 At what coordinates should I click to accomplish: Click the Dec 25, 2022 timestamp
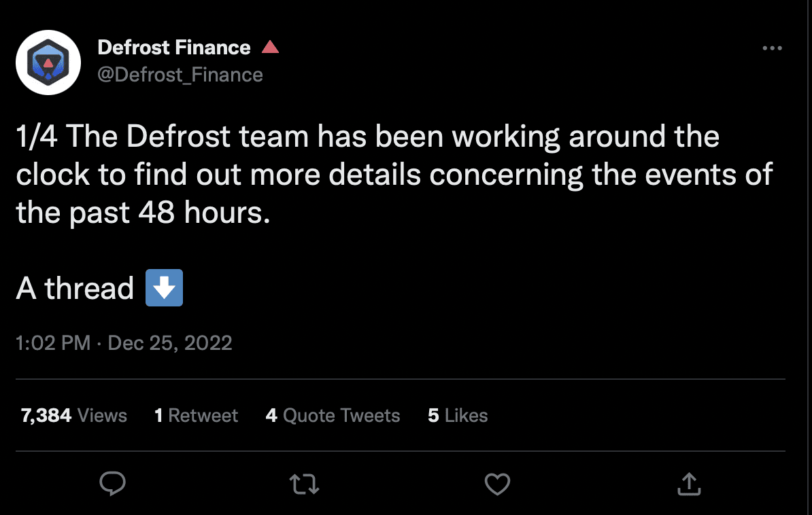(170, 343)
